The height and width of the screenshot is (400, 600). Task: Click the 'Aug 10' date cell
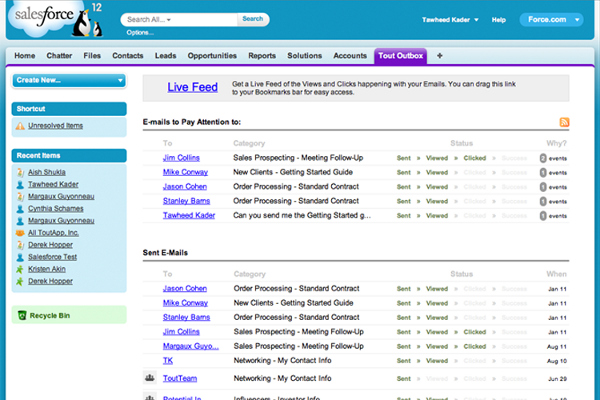(x=557, y=361)
